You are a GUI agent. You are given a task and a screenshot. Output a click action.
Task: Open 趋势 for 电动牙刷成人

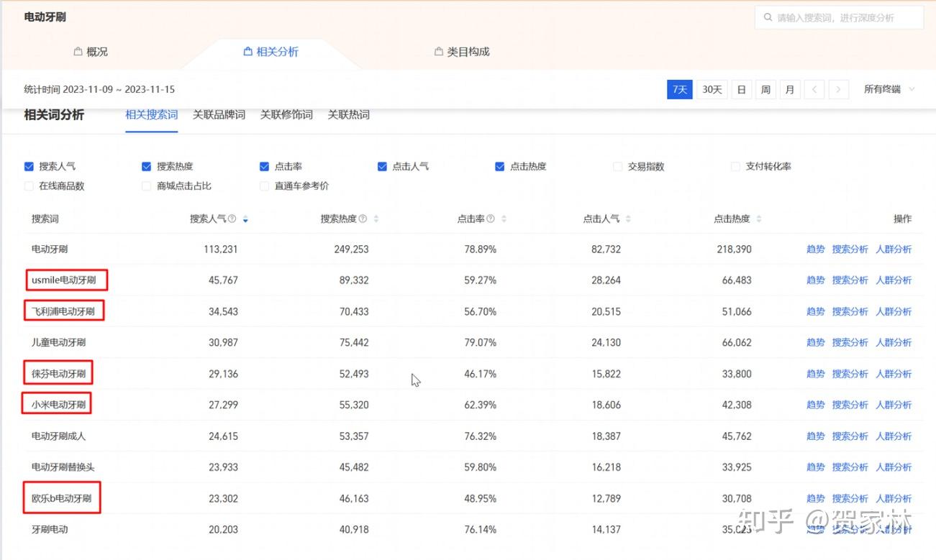tap(816, 436)
